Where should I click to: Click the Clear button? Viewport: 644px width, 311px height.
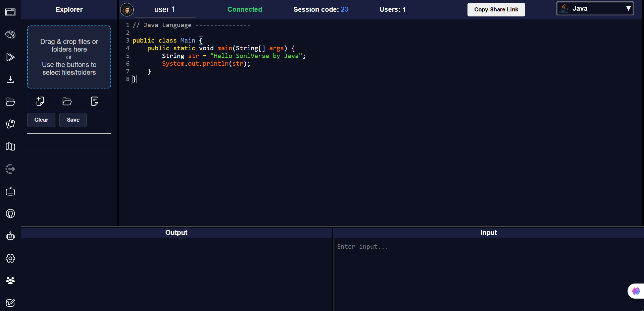(41, 120)
